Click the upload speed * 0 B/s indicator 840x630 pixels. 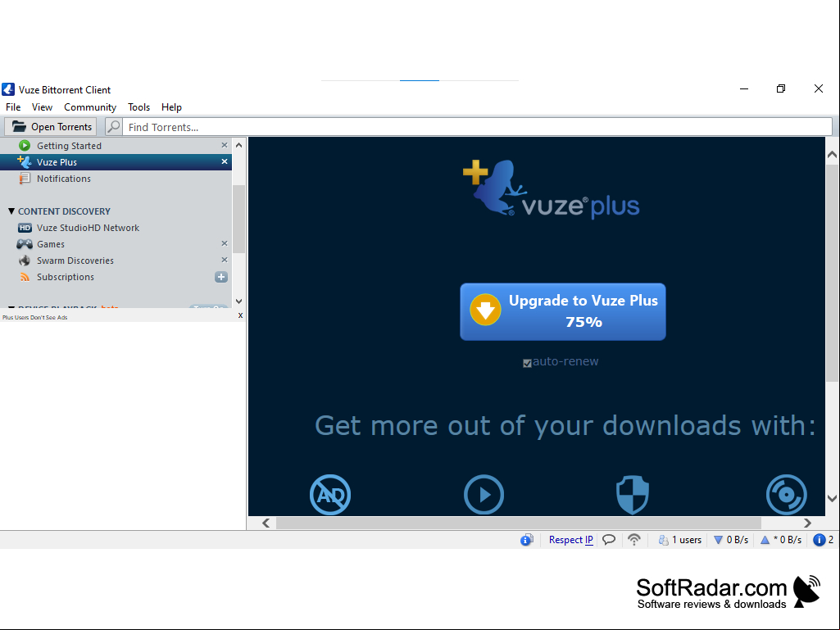tap(781, 539)
